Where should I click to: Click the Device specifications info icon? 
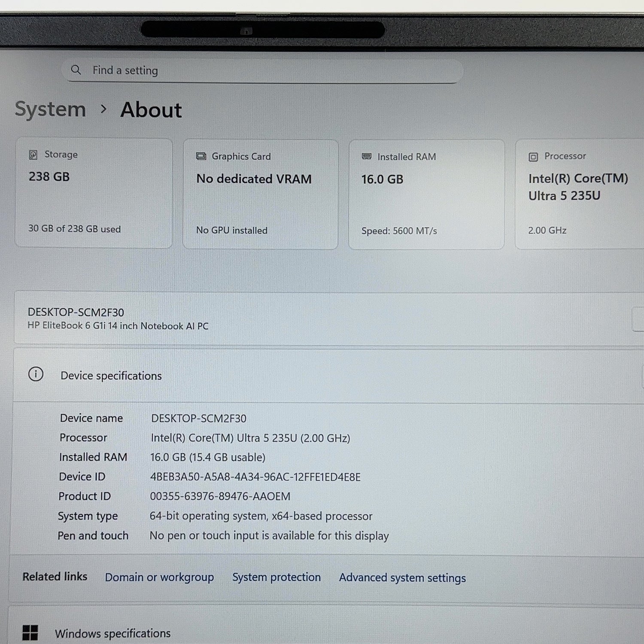(x=36, y=374)
